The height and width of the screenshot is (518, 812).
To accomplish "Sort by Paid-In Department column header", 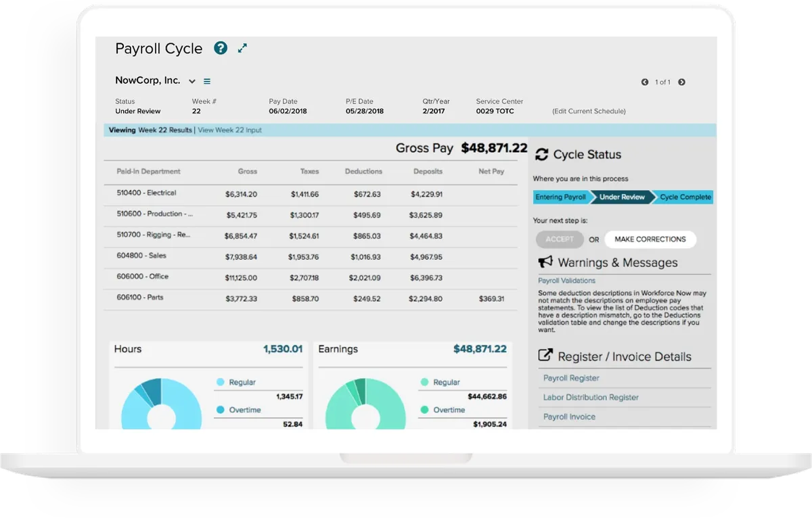I will 148,172.
